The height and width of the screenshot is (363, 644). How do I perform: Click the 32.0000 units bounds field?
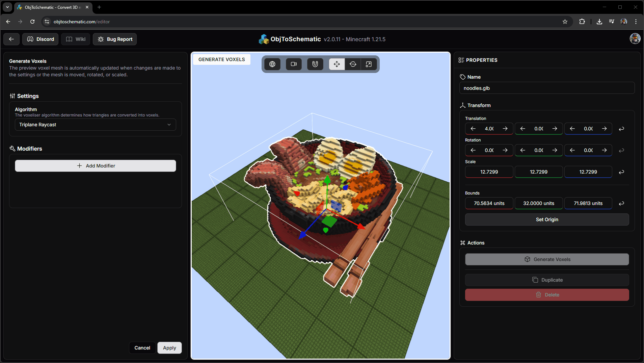(x=539, y=203)
